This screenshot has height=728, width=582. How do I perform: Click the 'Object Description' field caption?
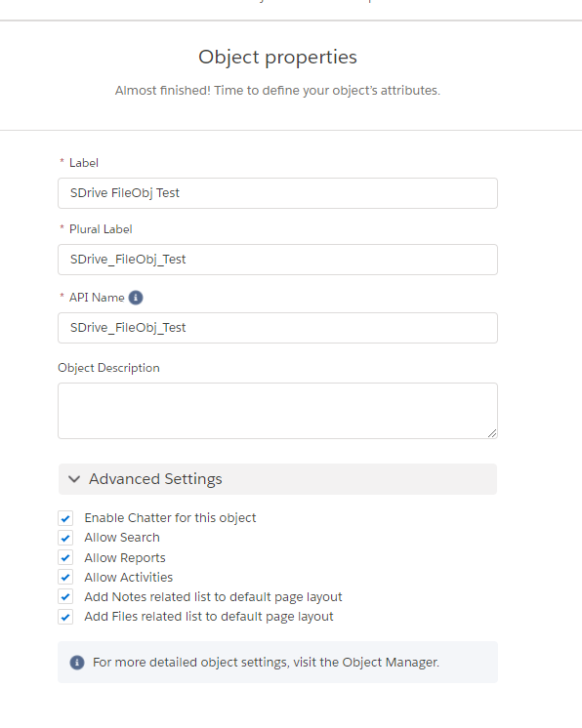[108, 368]
